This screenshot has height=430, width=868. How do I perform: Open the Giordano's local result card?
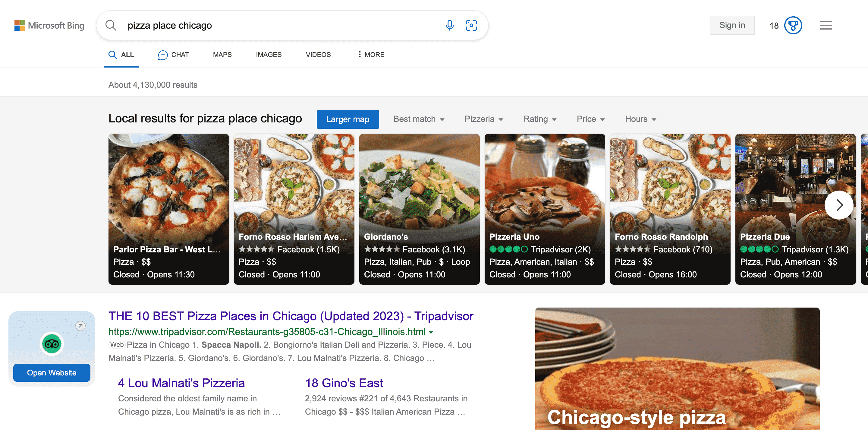click(419, 209)
